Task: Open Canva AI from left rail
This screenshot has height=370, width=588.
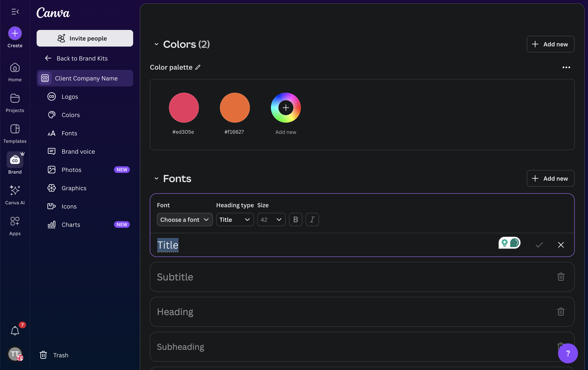Action: pos(15,195)
